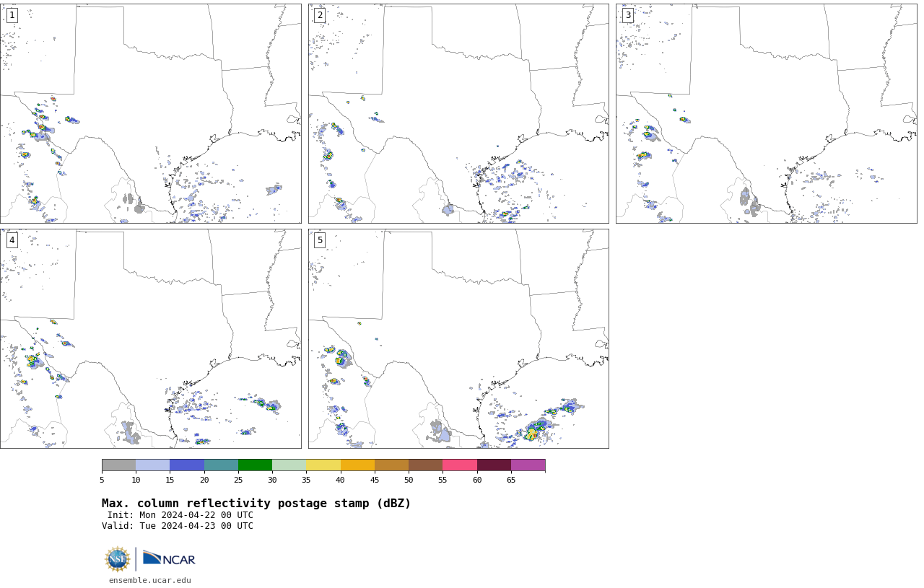Click the dark green 25–30 dBZ swatch

coord(255,465)
